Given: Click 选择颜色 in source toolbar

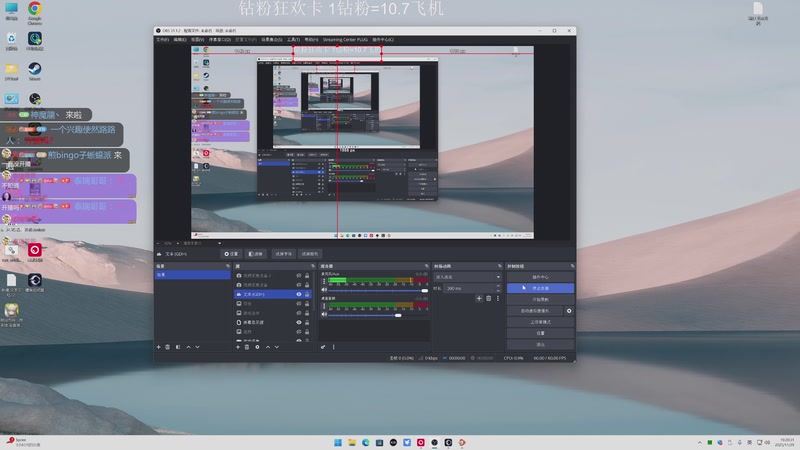Looking at the screenshot, I should tap(310, 254).
